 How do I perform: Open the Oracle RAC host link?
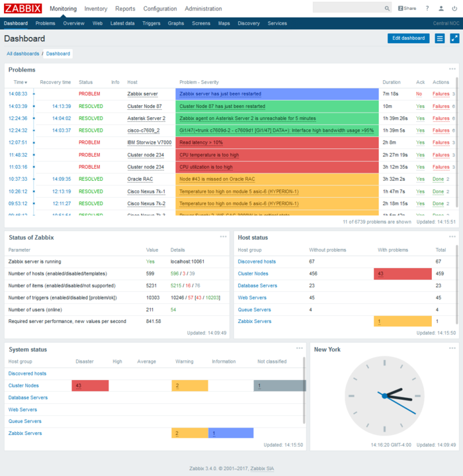tap(140, 179)
